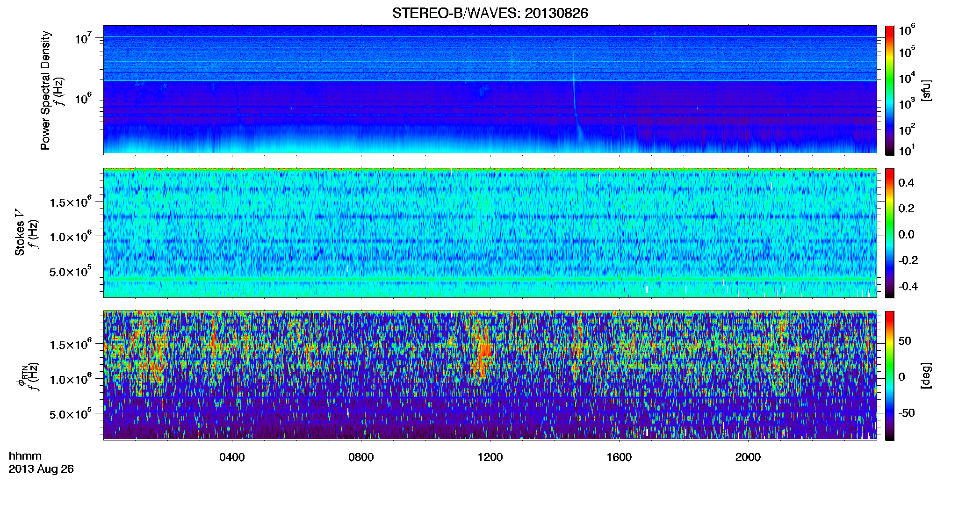This screenshot has width=980, height=505.
Task: Click the 10^7 frequency tick of top panel
Action: (x=83, y=37)
